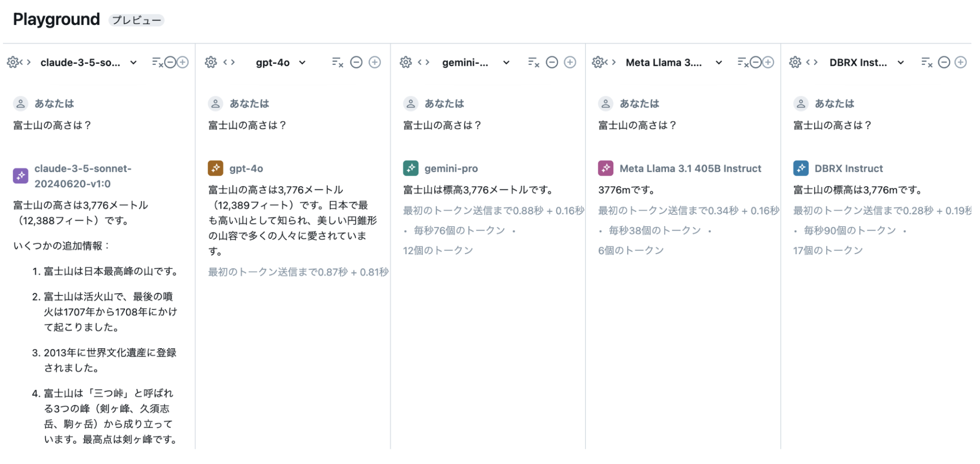Click '毎秒76個のトークン' stat under gemini-pro

point(459,231)
